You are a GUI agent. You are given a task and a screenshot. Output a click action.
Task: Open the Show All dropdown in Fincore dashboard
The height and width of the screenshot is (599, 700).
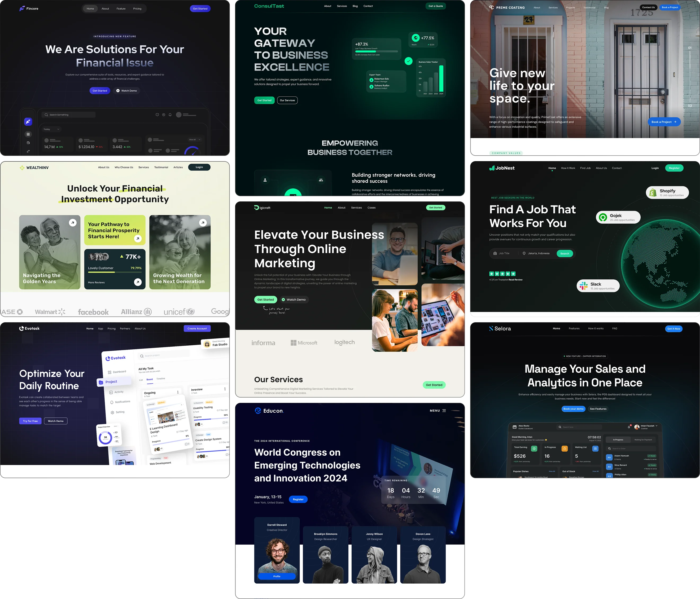195,140
